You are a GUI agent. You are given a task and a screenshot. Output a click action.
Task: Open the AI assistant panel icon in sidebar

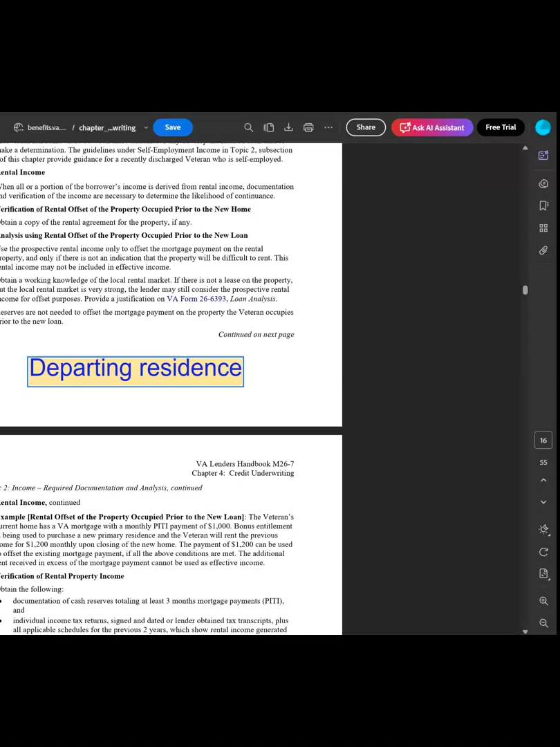click(543, 156)
